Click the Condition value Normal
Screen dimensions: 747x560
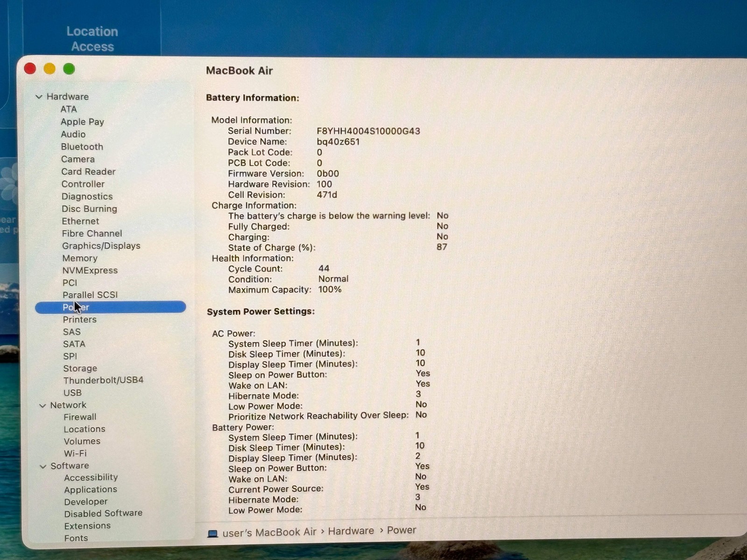point(333,279)
